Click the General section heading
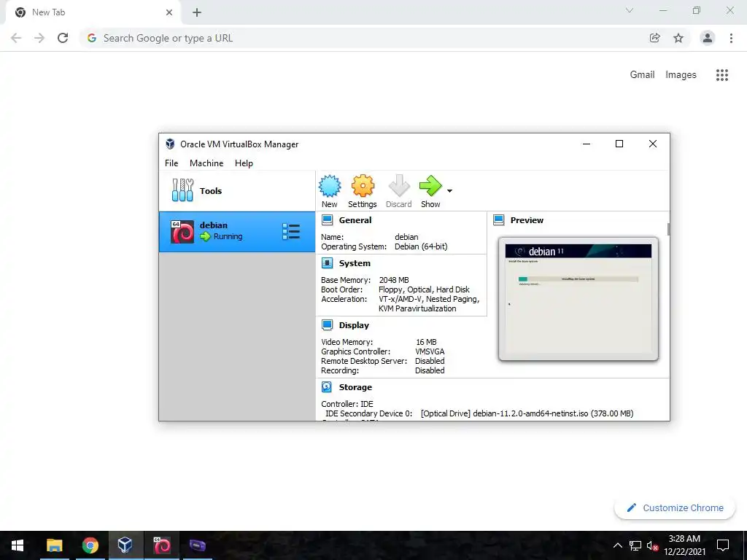747x560 pixels. coord(355,220)
